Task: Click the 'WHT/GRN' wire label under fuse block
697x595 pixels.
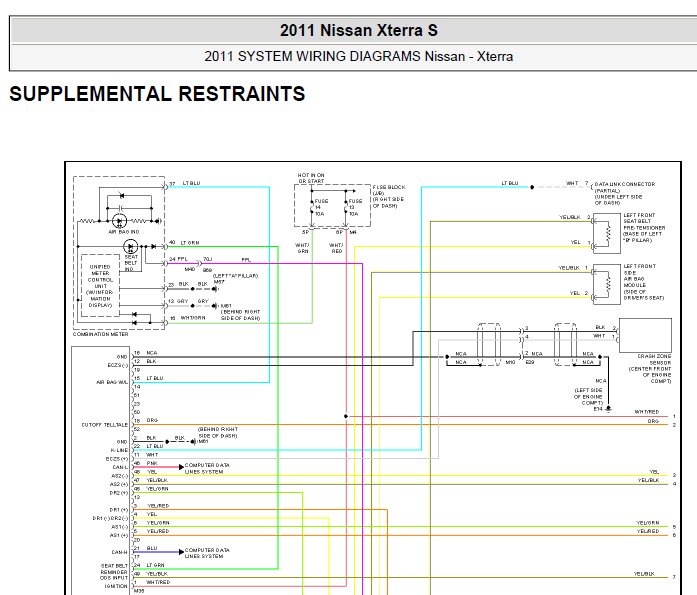Action: [x=302, y=248]
